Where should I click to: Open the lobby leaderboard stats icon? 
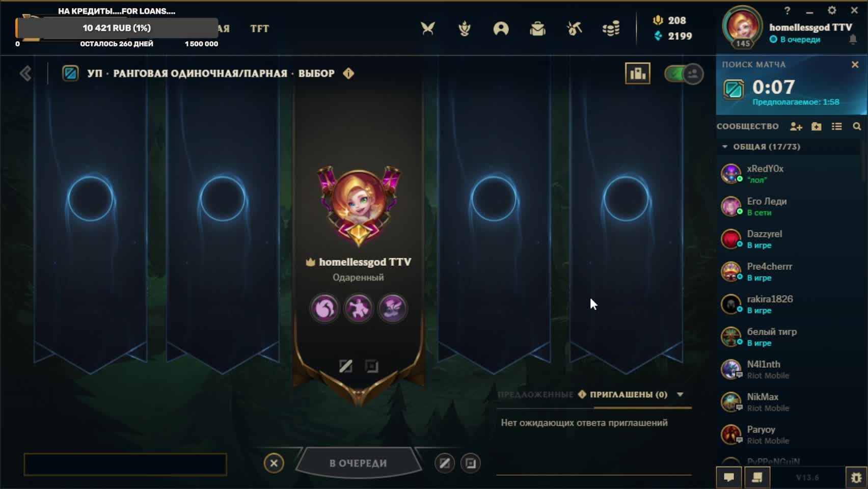click(x=638, y=74)
